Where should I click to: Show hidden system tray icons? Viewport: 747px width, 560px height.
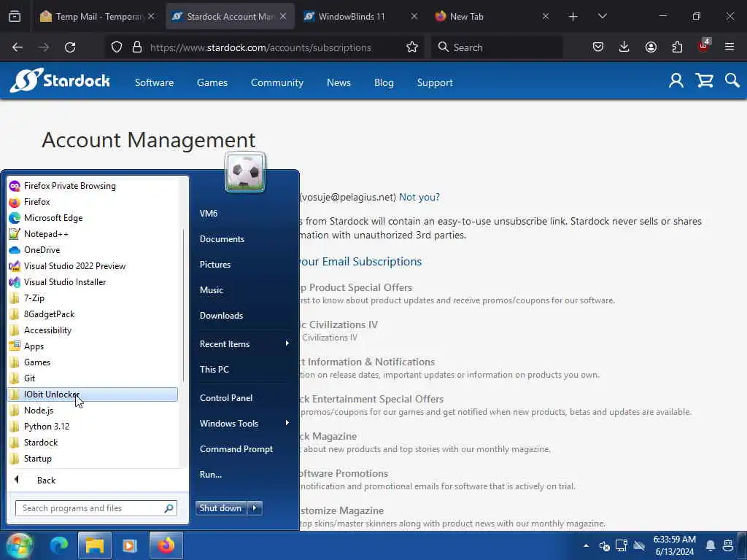(x=586, y=545)
